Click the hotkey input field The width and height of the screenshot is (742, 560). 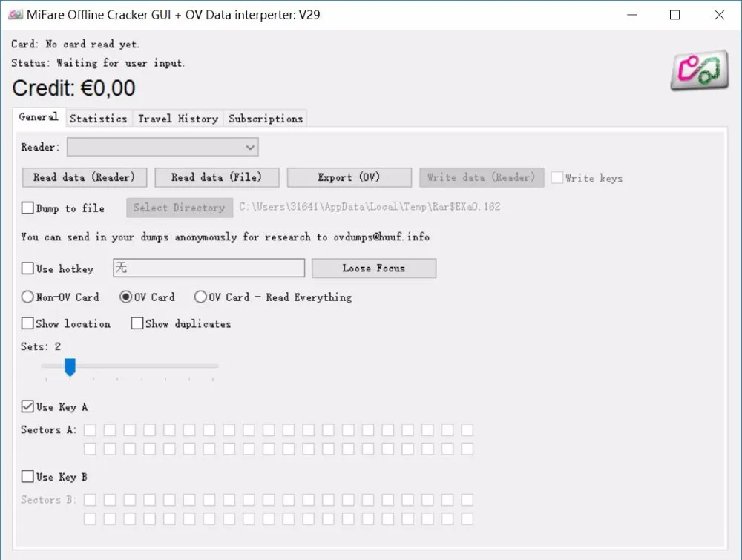[209, 268]
